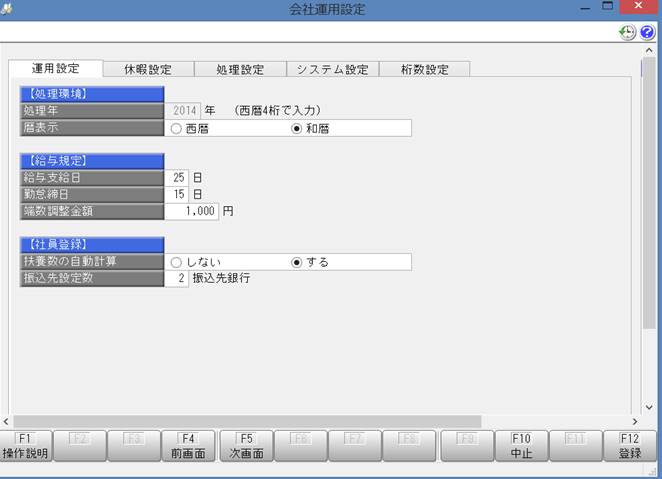Click the 【処理環境】 section header

pyautogui.click(x=92, y=94)
